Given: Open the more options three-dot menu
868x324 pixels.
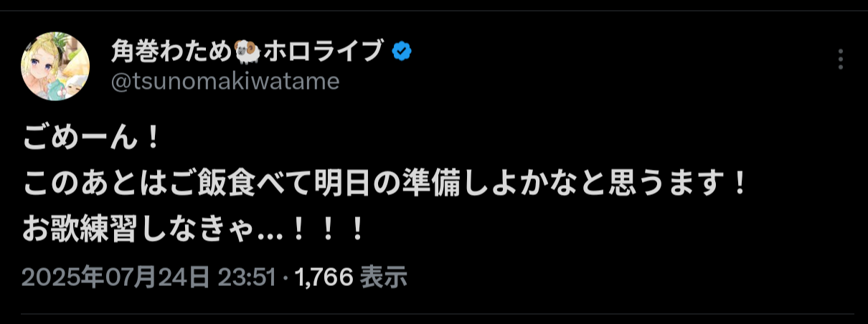Looking at the screenshot, I should pos(841,59).
